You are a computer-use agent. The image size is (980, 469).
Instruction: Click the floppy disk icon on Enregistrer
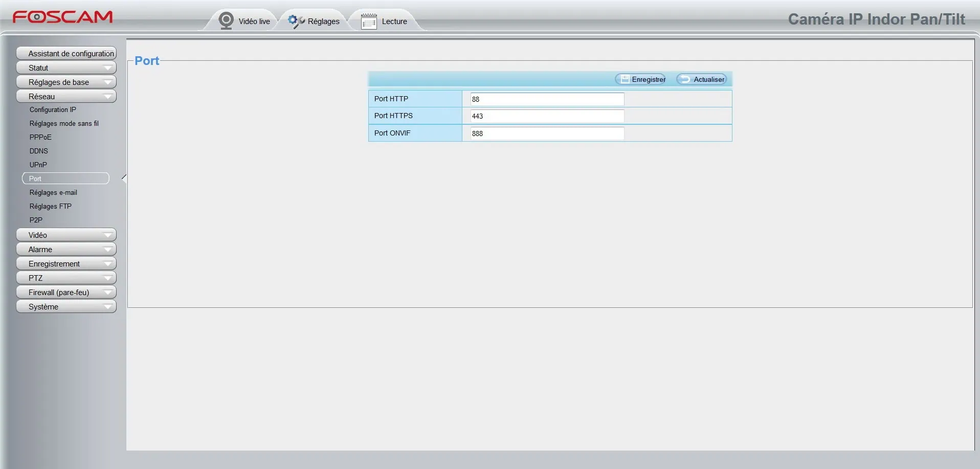coord(625,79)
